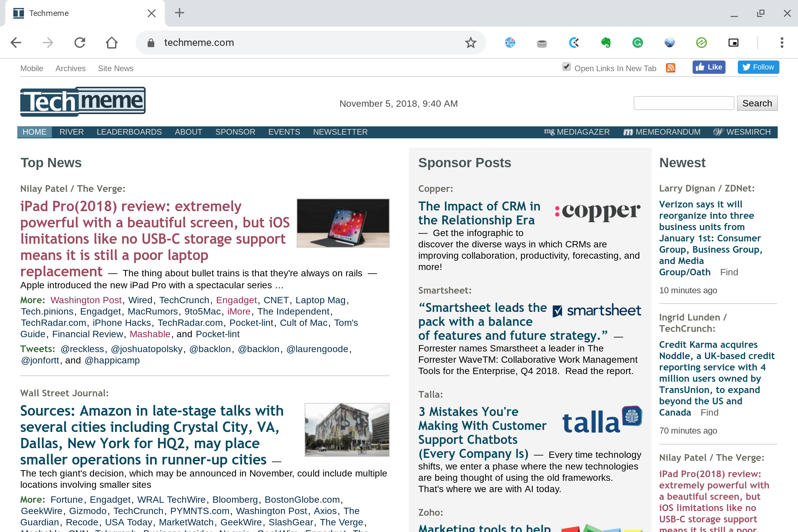Toggle Open Links In New Tab checkbox
The image size is (798, 532).
[x=566, y=66]
